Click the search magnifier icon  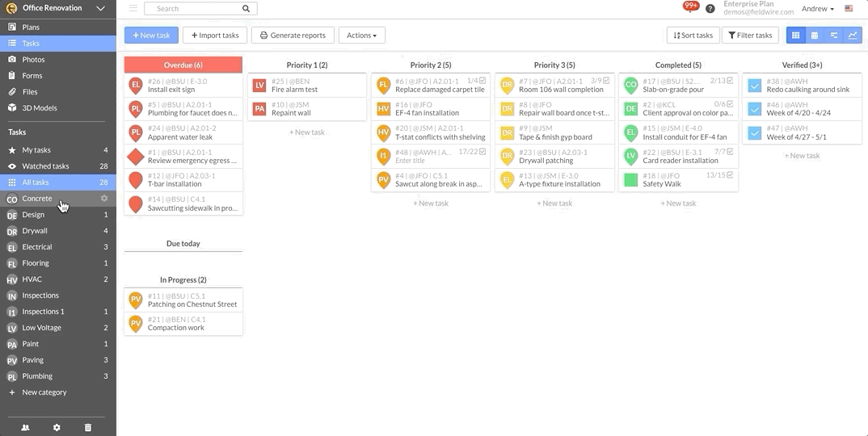pyautogui.click(x=246, y=9)
